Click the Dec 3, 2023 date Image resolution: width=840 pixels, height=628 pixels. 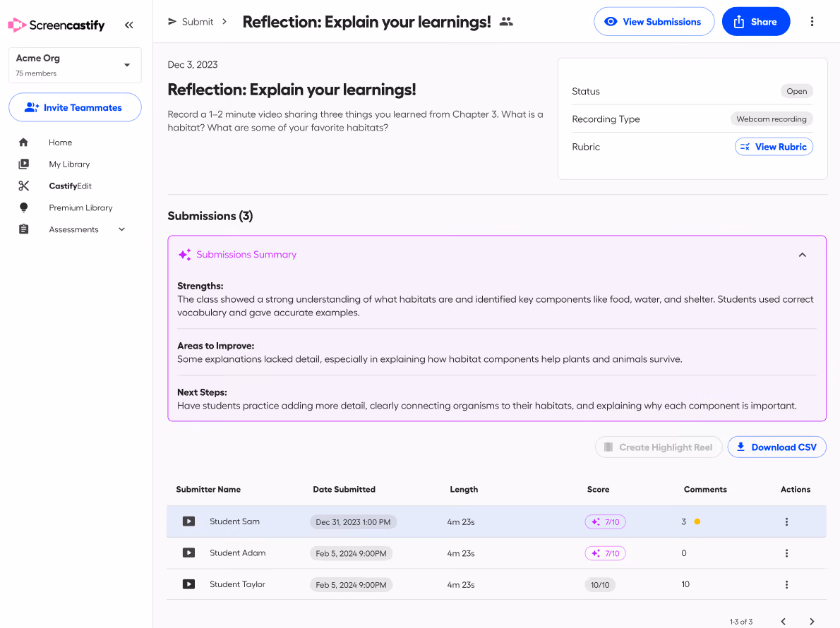click(192, 65)
